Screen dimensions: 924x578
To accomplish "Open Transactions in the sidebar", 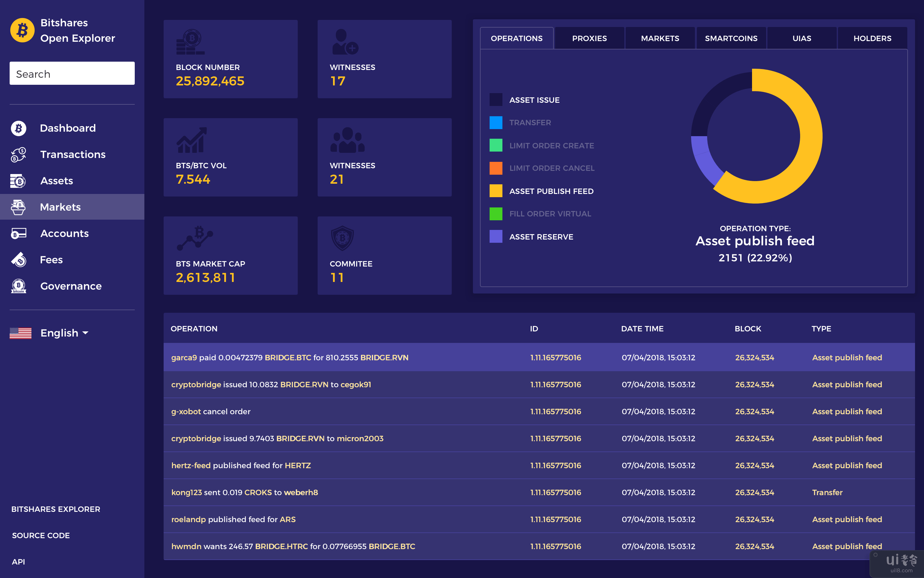I will [73, 154].
